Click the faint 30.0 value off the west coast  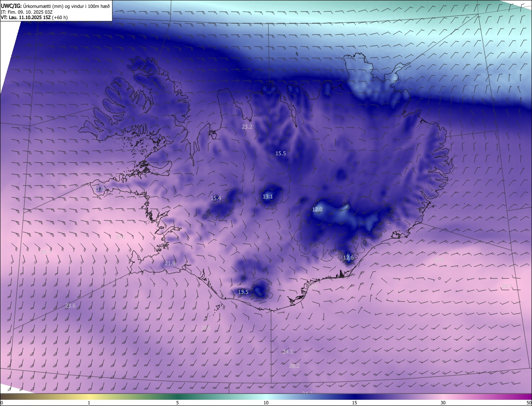[x=120, y=237]
